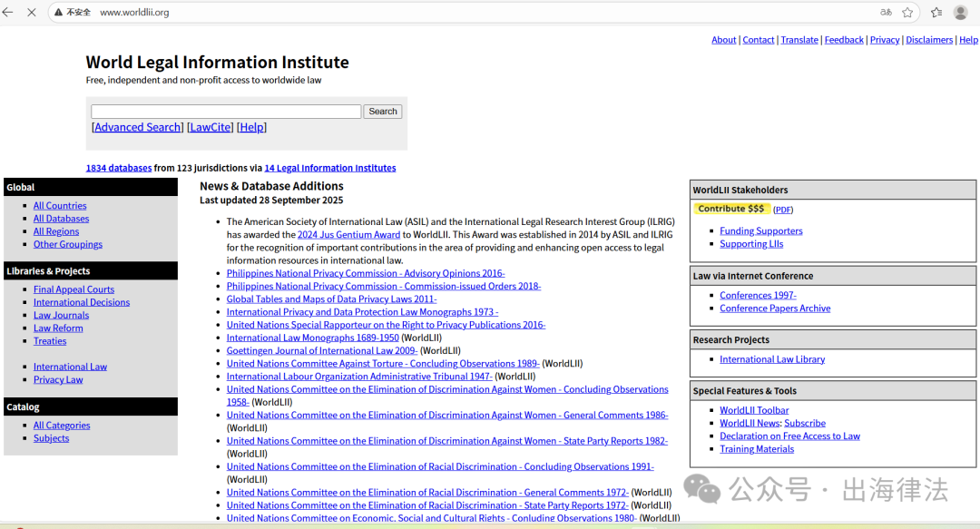The width and height of the screenshot is (980, 529).
Task: Open All Regions link
Action: tap(56, 231)
